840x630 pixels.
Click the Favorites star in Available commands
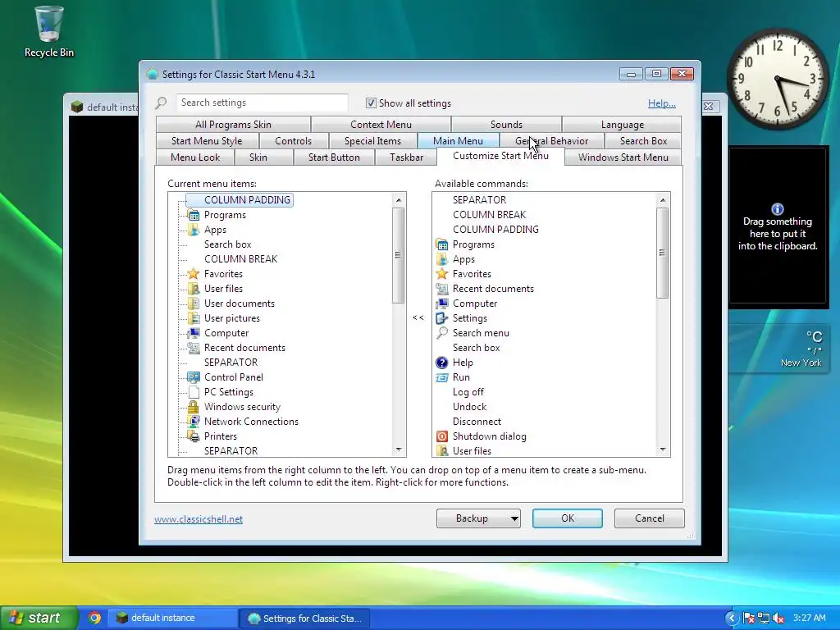click(x=442, y=274)
